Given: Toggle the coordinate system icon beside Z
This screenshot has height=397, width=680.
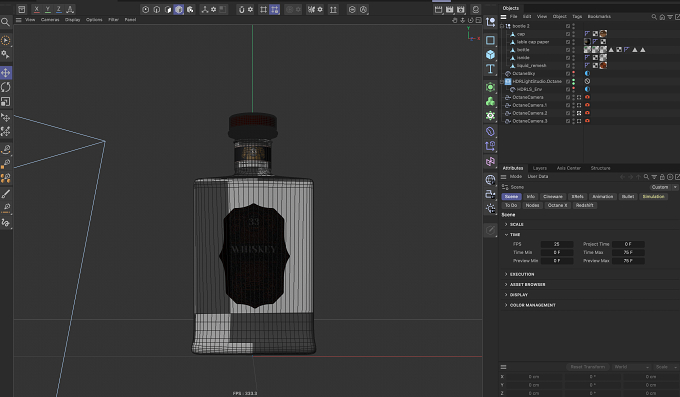Looking at the screenshot, I should point(70,9).
